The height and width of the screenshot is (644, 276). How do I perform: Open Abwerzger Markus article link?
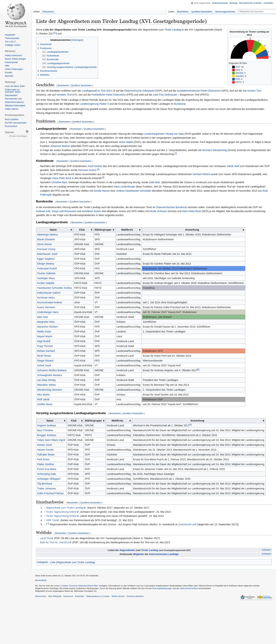tap(47, 235)
